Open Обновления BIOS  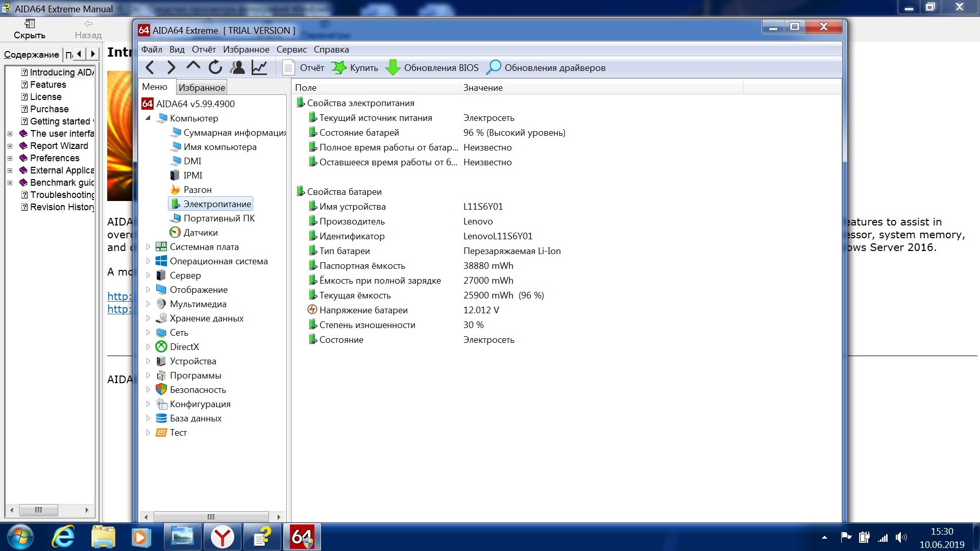click(432, 68)
